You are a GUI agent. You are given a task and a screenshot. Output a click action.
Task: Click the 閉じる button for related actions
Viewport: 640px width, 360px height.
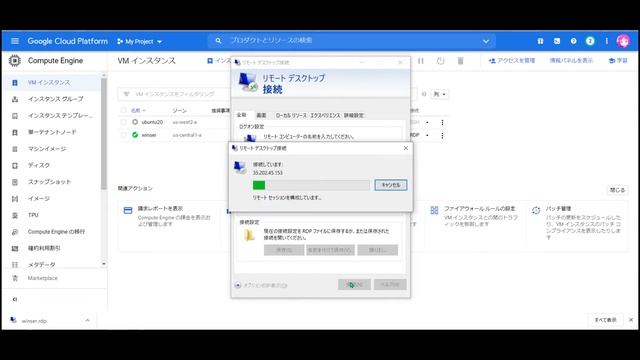pos(617,190)
